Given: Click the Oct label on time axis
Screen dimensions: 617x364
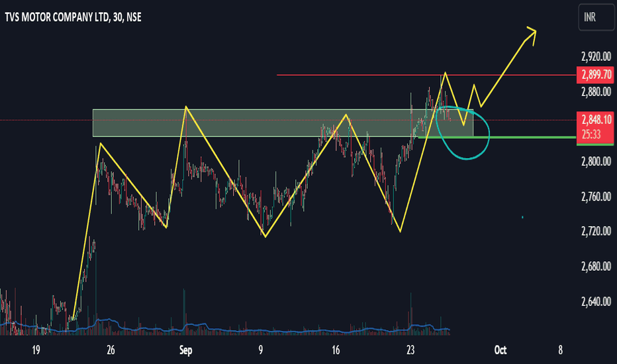Looking at the screenshot, I should click(x=500, y=350).
